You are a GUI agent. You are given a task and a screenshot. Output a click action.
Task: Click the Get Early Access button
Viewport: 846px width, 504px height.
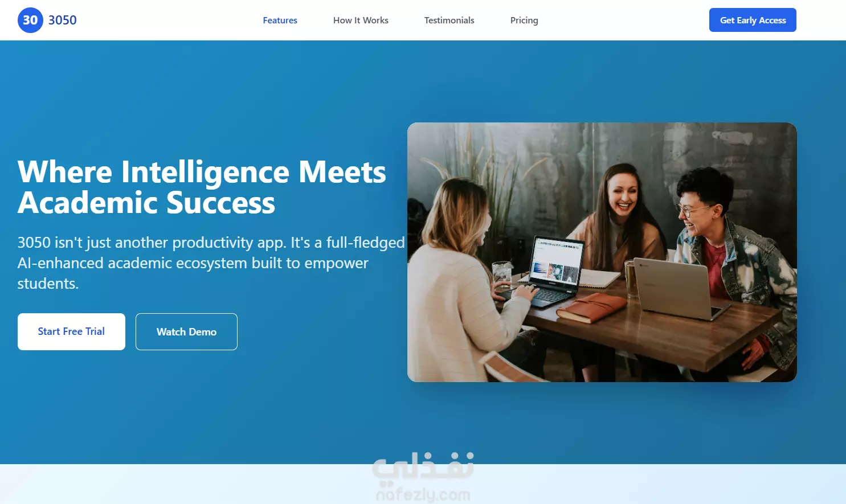[753, 20]
